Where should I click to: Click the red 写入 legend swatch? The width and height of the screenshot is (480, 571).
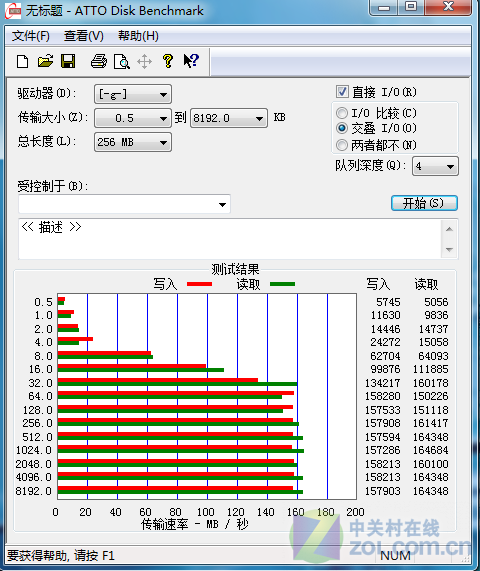pos(199,284)
